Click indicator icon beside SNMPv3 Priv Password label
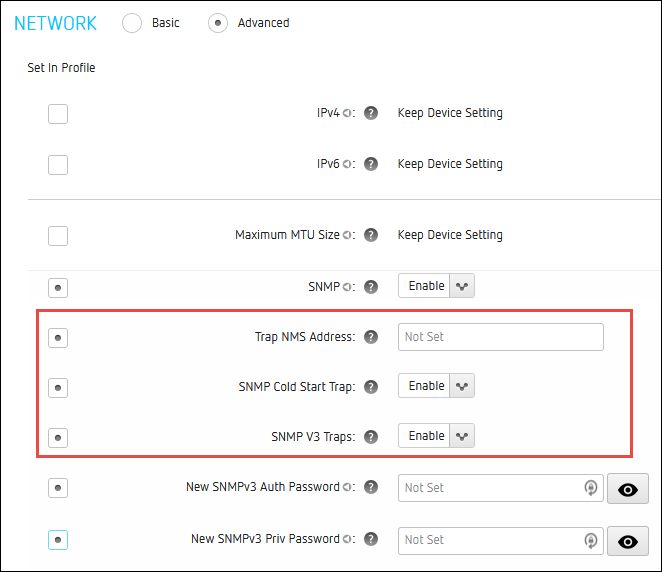 [x=347, y=539]
